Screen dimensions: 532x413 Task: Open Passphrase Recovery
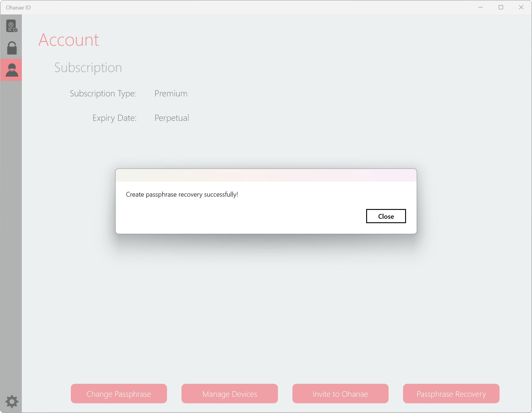(x=451, y=394)
